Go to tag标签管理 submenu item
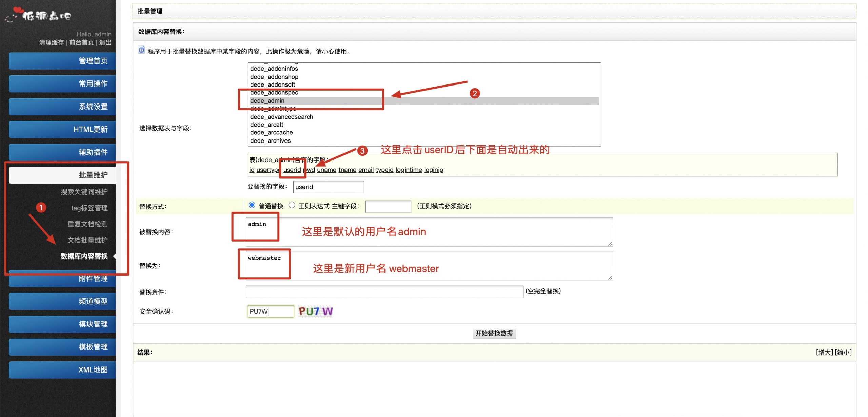 click(89, 208)
